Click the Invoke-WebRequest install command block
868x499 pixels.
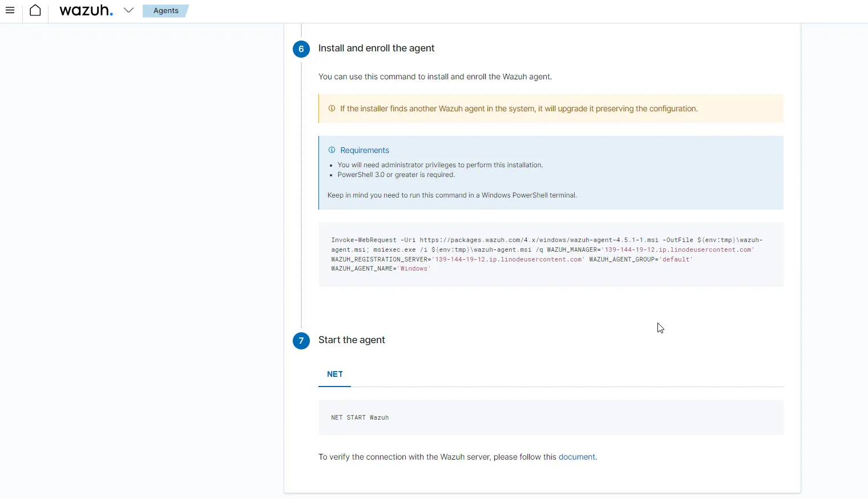click(551, 254)
